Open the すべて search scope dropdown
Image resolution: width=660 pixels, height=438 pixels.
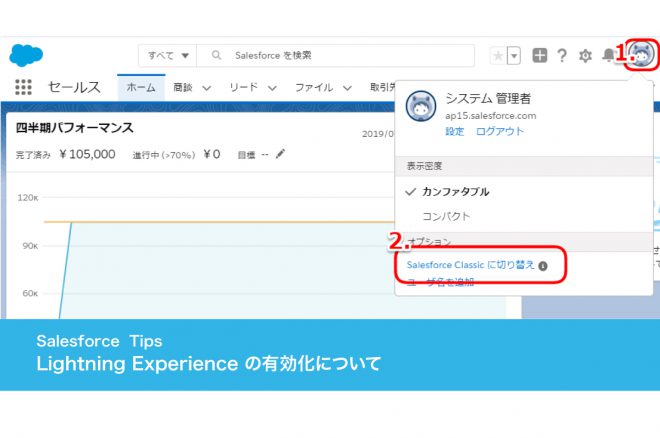pos(168,56)
